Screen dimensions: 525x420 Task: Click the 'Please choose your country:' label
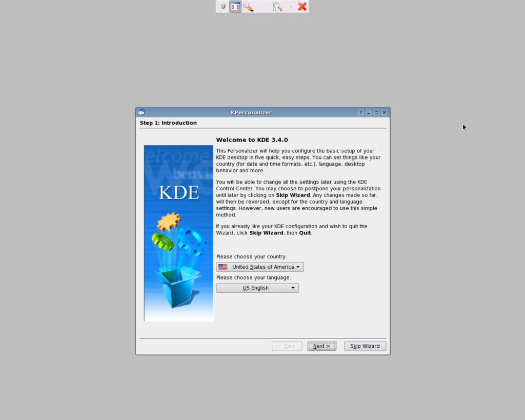coord(251,256)
